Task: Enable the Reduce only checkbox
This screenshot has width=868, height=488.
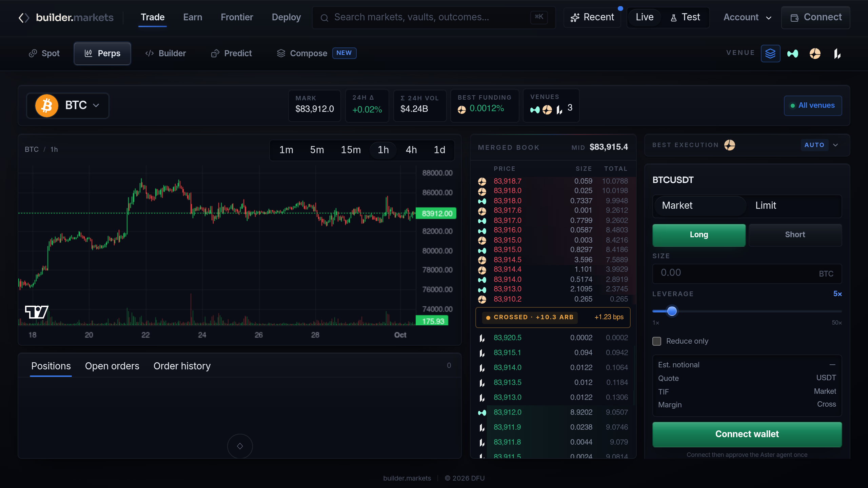Action: click(657, 341)
